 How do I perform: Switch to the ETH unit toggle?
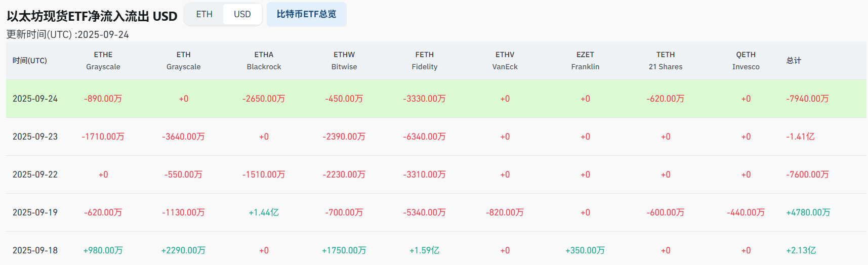pos(204,14)
